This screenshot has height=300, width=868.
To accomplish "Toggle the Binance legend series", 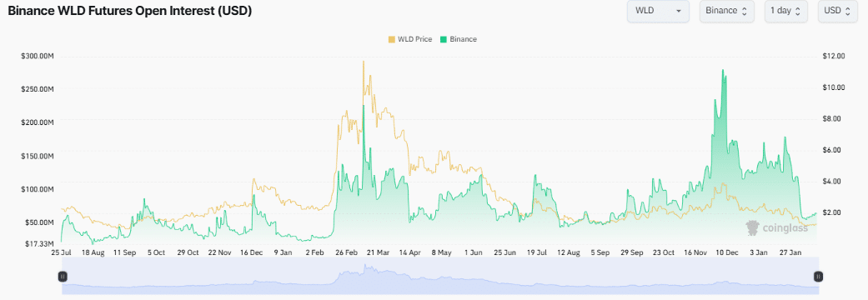I will pos(459,39).
